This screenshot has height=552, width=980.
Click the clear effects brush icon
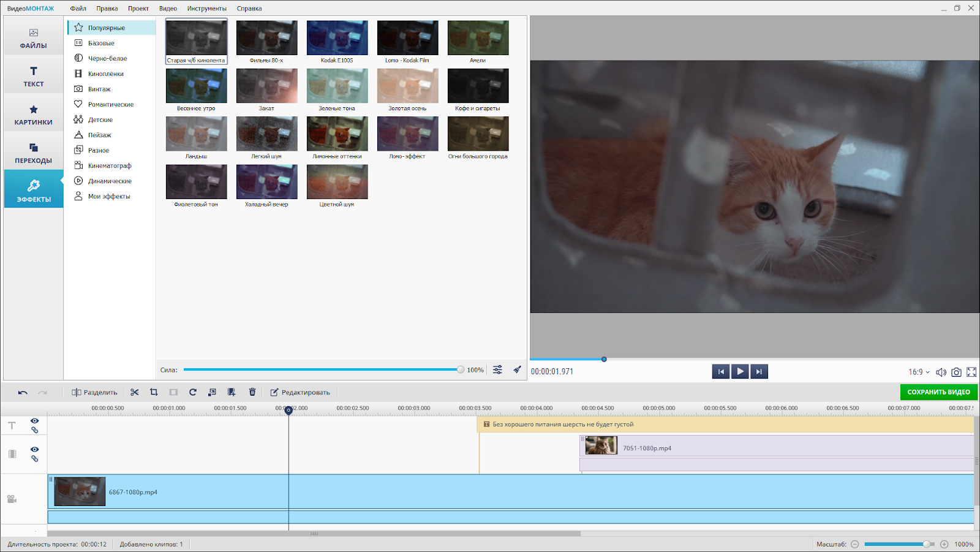pos(517,369)
